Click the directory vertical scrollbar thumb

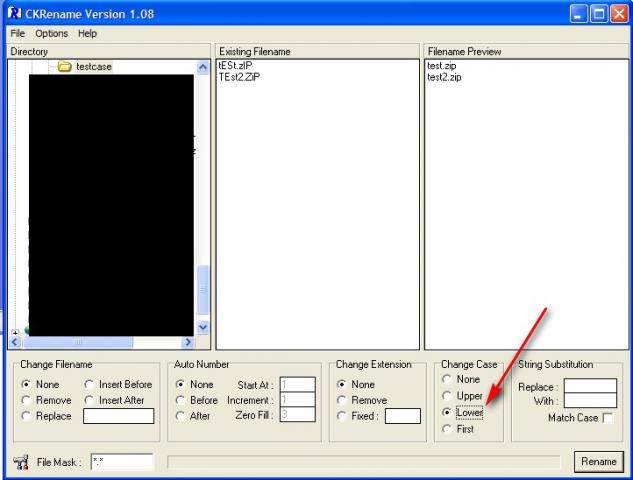203,289
